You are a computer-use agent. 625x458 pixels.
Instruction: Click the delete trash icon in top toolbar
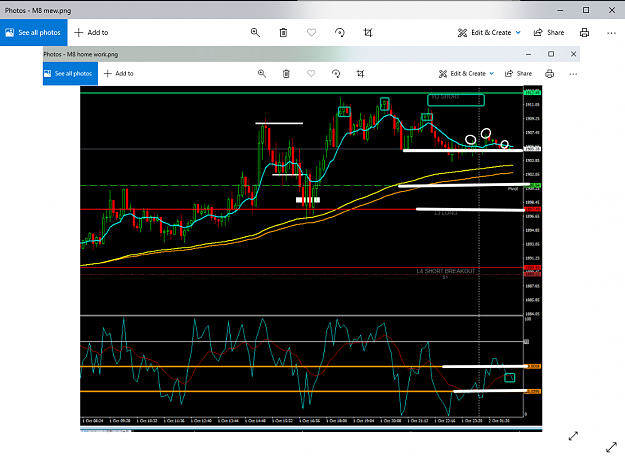coord(283,33)
